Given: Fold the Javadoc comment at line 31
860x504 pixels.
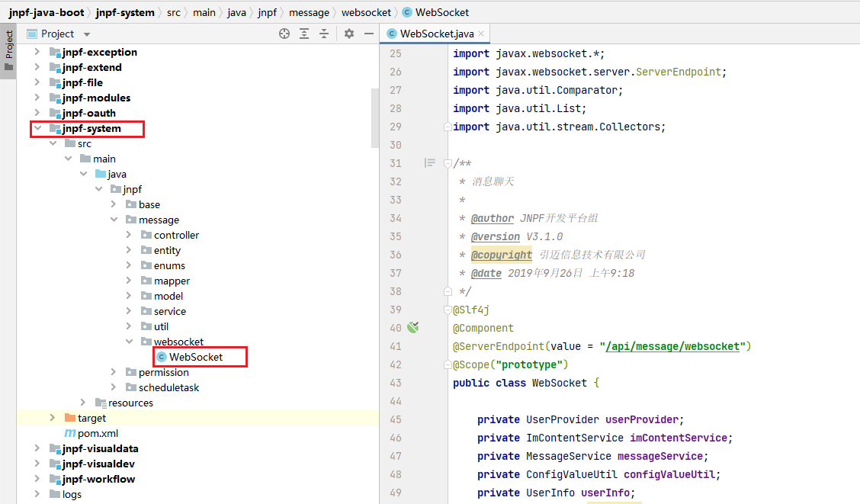Looking at the screenshot, I should [447, 162].
